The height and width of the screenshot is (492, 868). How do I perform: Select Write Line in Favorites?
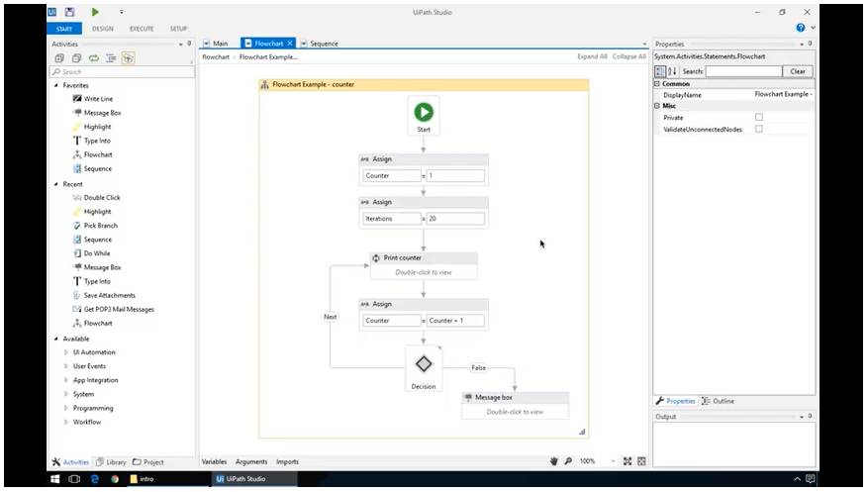click(98, 99)
